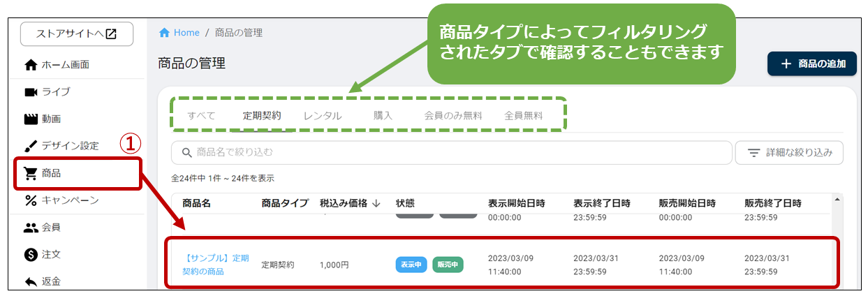Open the 会員のみ無料 tab
Image resolution: width=868 pixels, height=296 pixels.
(x=453, y=116)
